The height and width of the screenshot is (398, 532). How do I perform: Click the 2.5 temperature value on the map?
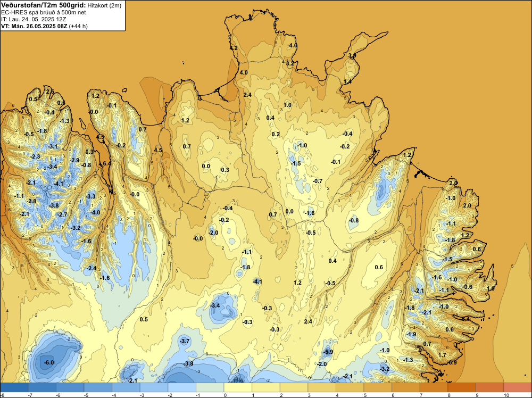point(50,92)
